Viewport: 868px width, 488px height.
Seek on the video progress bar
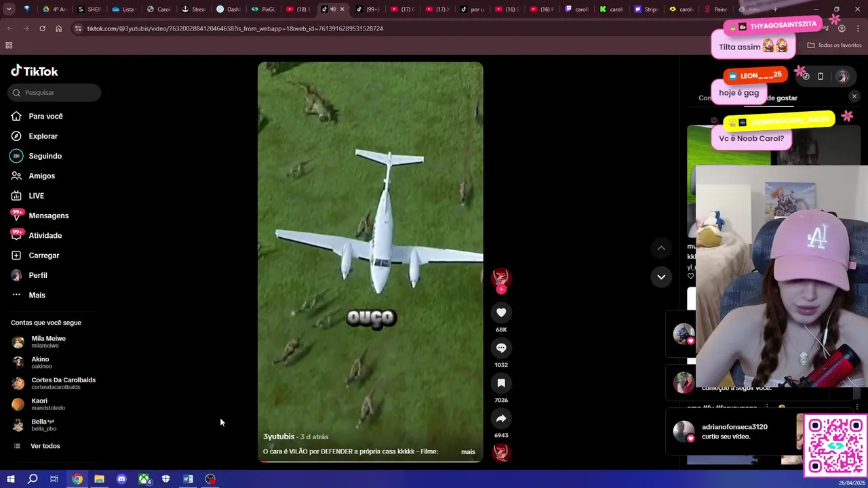click(x=370, y=462)
